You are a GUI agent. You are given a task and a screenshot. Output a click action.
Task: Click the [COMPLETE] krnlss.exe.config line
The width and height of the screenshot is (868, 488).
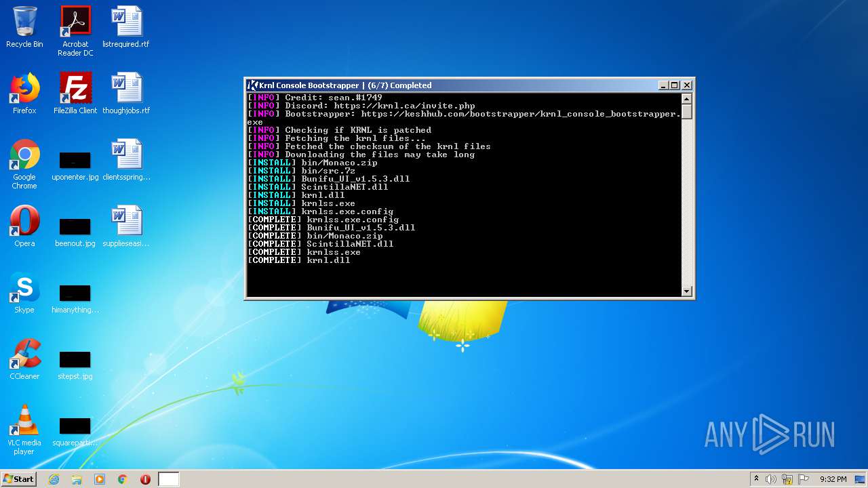tap(323, 220)
